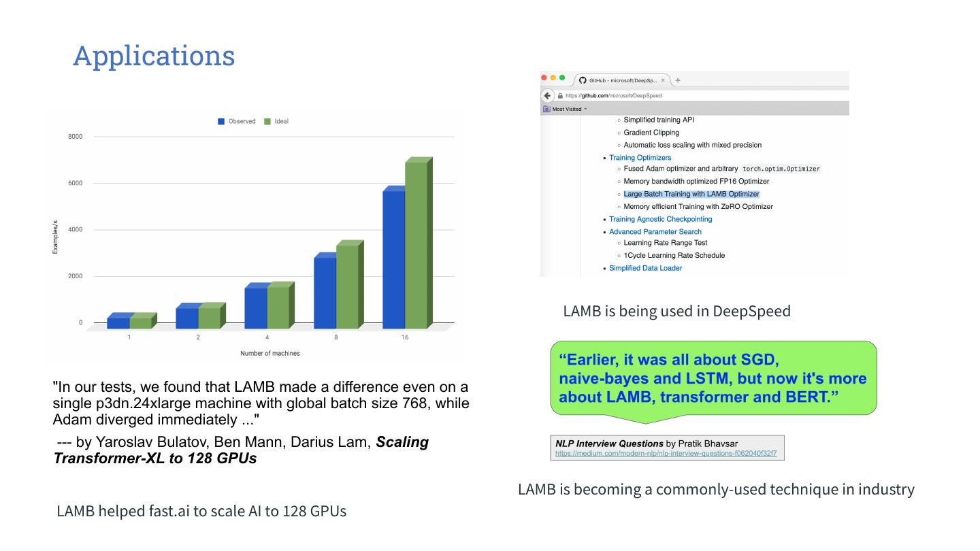Open the Training Agnostic Checkpointing link
The image size is (980, 551).
click(x=660, y=219)
